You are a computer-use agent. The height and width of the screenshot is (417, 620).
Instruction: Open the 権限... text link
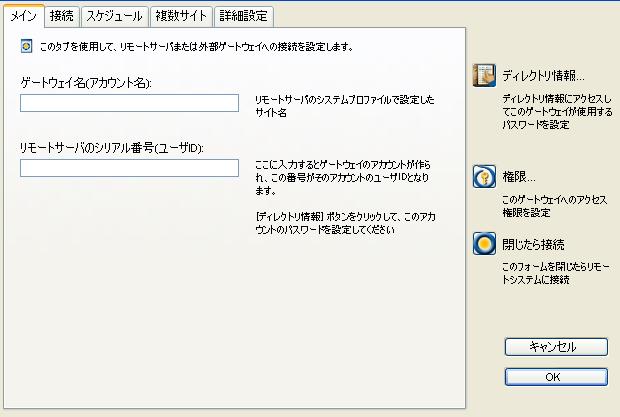coord(519,176)
